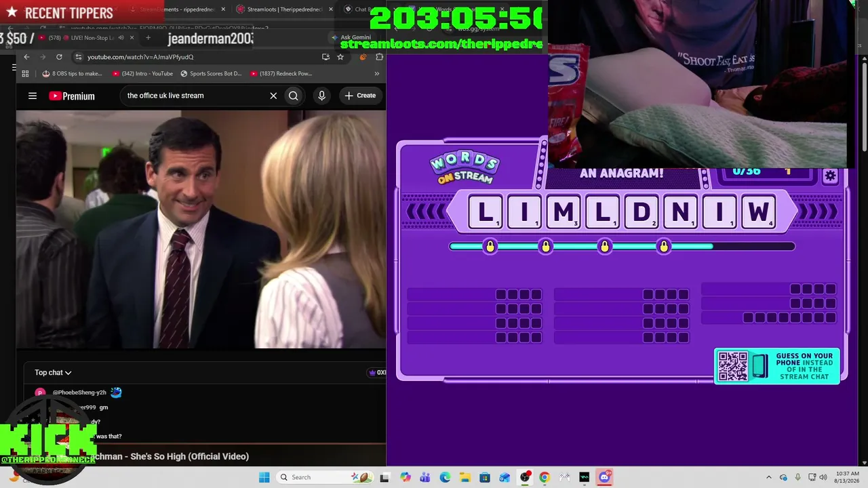Click PhoebeSheng-y2h username in chat
The height and width of the screenshot is (488, 868).
(79, 392)
